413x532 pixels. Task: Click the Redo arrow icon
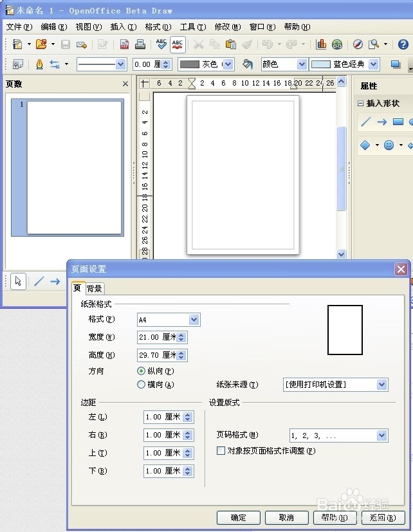(291, 44)
